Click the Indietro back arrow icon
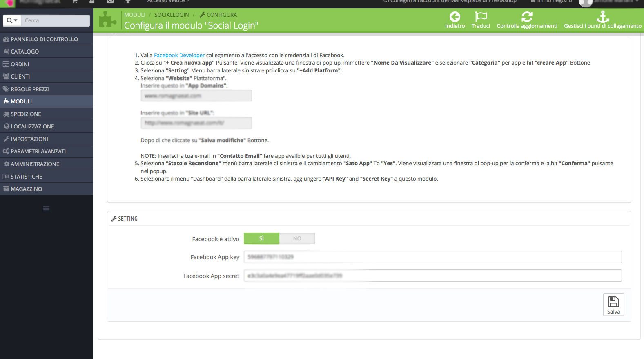The image size is (644, 359). coord(455,17)
